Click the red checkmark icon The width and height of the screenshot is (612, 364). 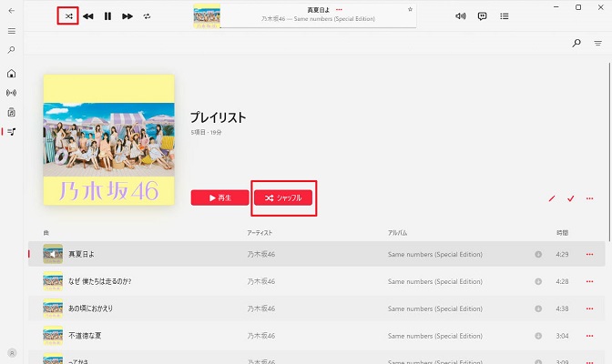pos(571,198)
